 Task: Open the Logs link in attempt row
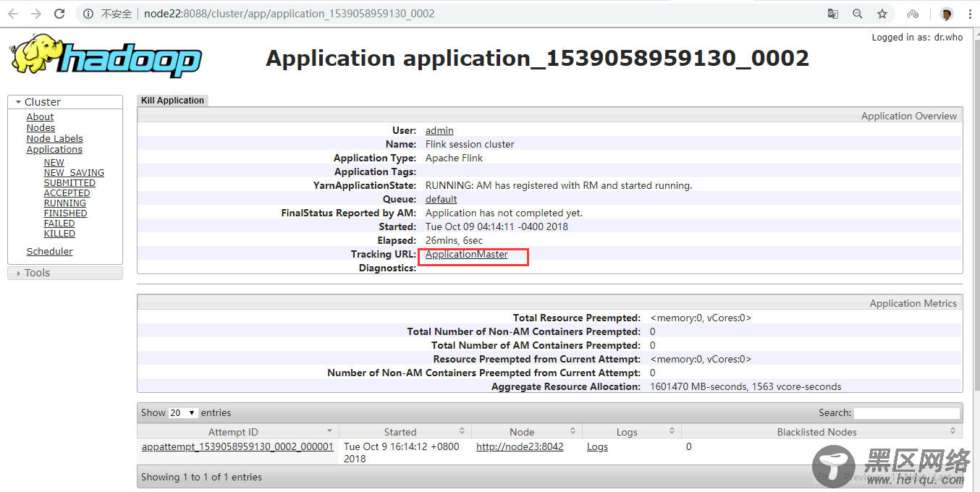[x=597, y=447]
